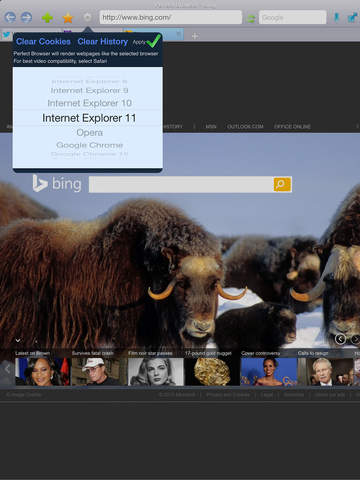Apply selection with the green checkmark
The image size is (360, 480).
coord(153,41)
